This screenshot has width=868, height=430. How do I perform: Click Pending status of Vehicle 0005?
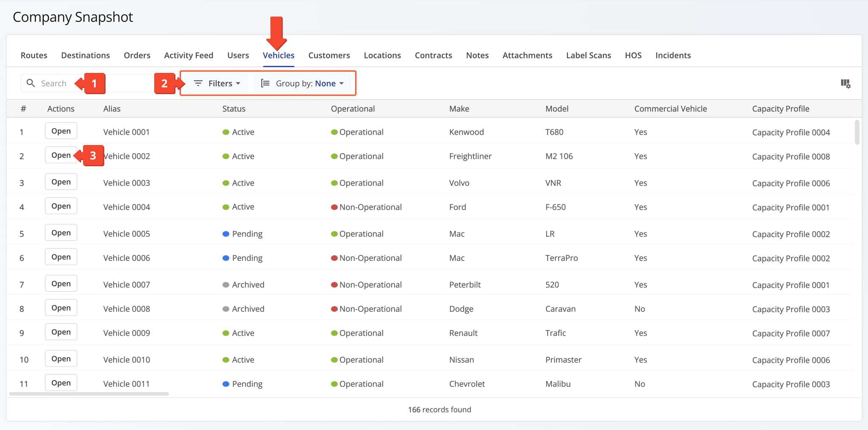coord(242,234)
